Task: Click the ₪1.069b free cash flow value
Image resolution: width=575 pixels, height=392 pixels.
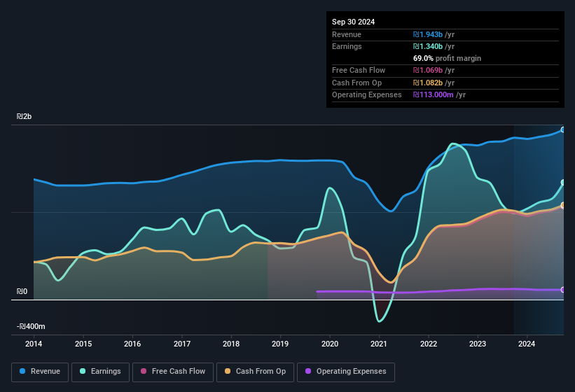Action: point(428,70)
